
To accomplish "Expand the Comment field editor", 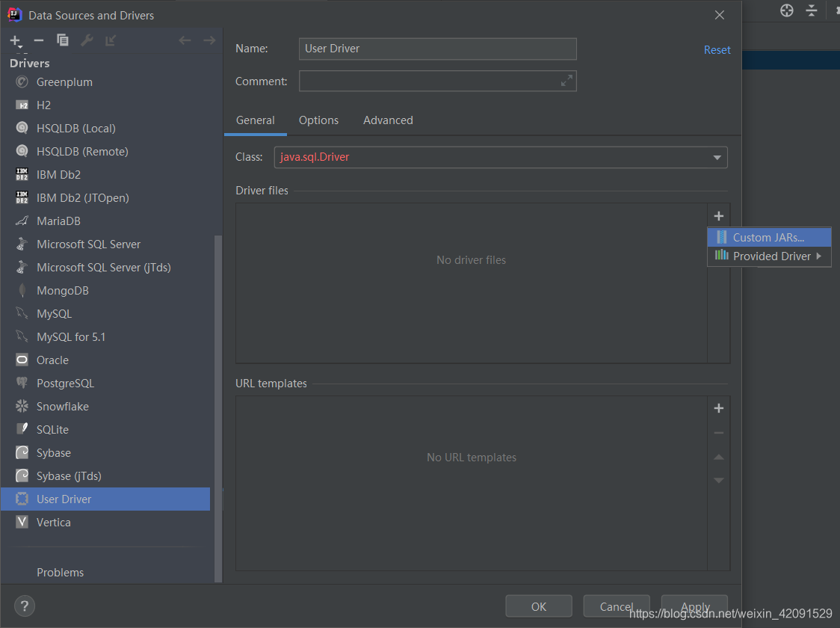I will coord(566,81).
